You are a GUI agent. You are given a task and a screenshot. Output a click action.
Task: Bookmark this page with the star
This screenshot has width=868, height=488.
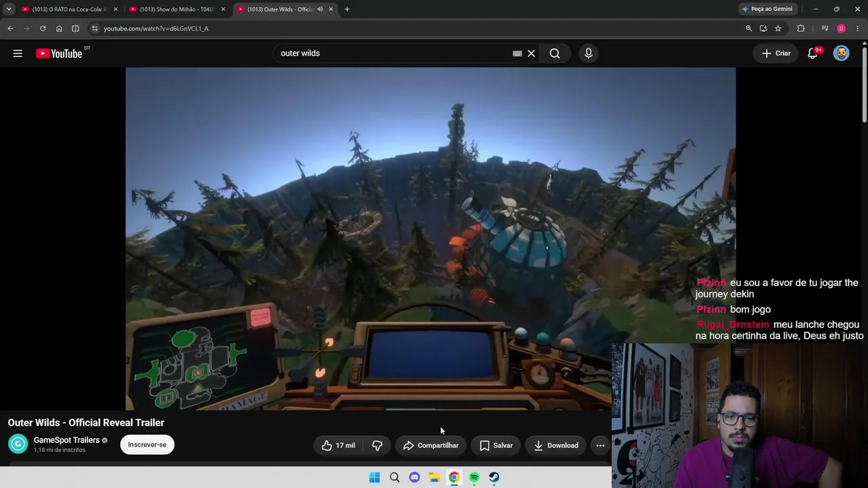click(x=778, y=28)
